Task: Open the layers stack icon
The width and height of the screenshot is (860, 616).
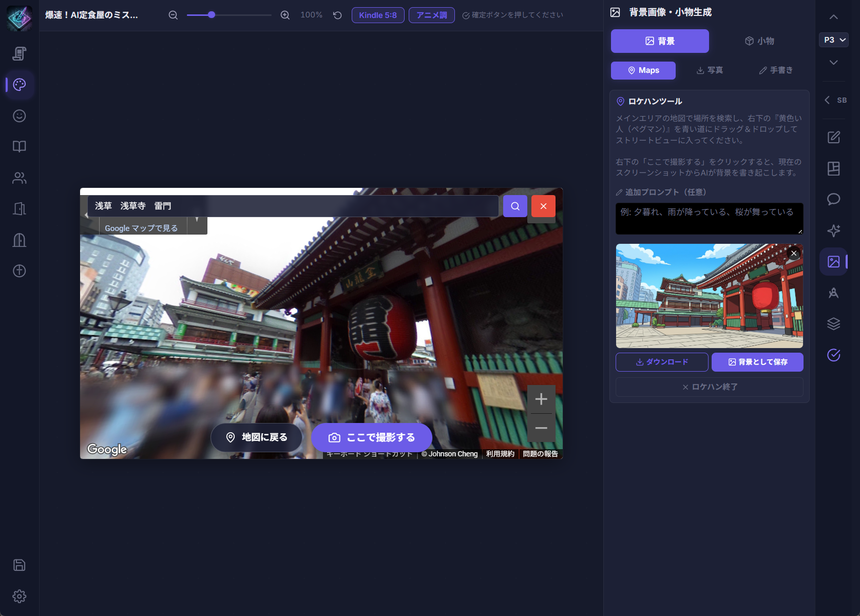Action: click(833, 324)
